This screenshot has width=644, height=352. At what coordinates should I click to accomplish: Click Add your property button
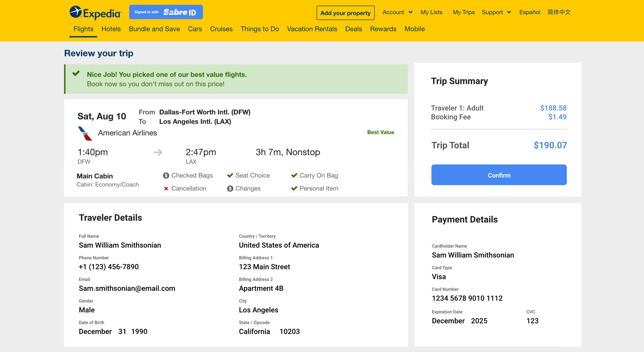345,13
